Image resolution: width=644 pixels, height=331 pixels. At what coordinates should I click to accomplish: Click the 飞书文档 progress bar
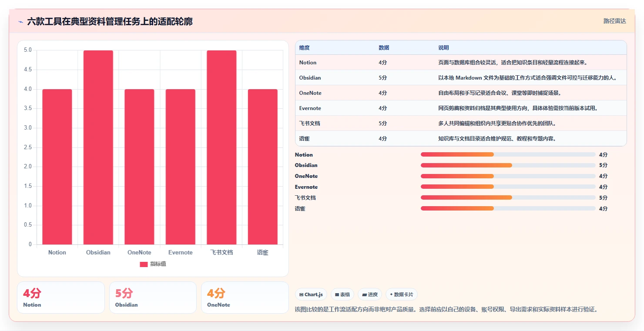click(x=508, y=197)
